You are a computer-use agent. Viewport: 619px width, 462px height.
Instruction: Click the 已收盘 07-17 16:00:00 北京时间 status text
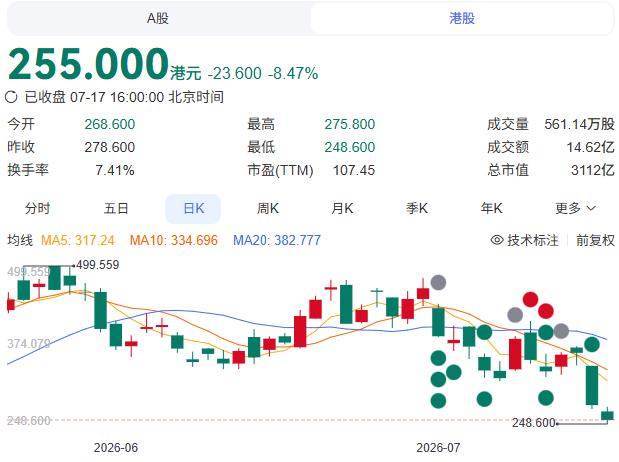(x=124, y=97)
